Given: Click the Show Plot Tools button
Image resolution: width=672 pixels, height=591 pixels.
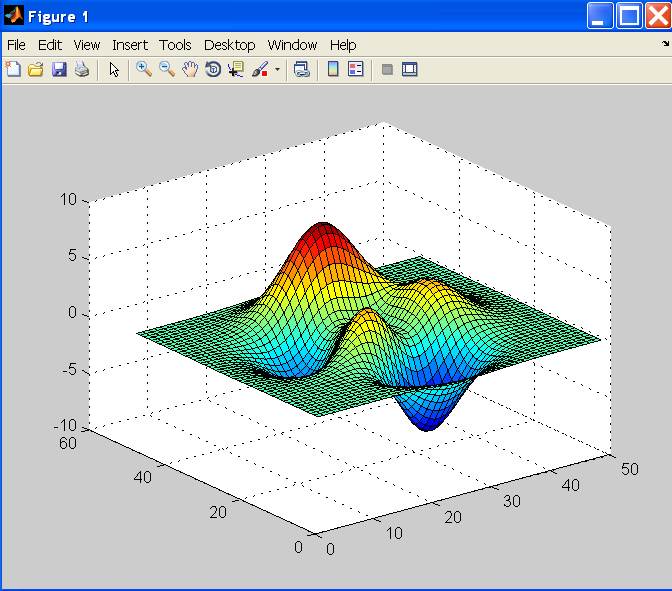Looking at the screenshot, I should (409, 70).
